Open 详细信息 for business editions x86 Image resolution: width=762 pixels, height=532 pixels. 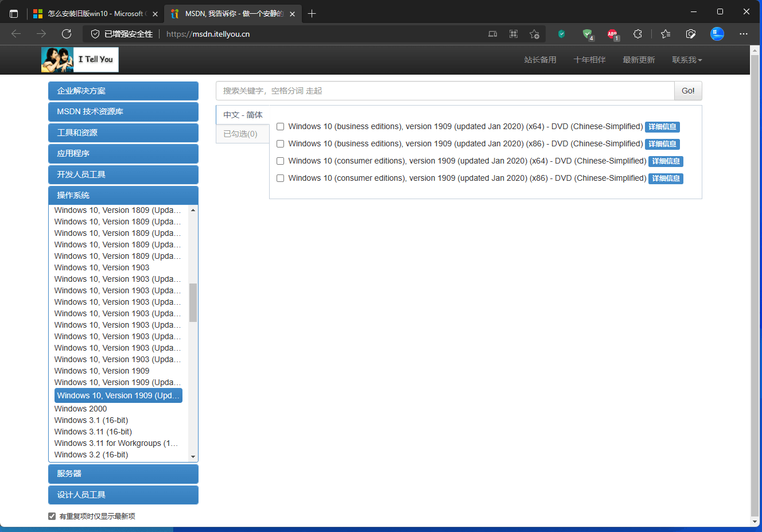coord(662,144)
